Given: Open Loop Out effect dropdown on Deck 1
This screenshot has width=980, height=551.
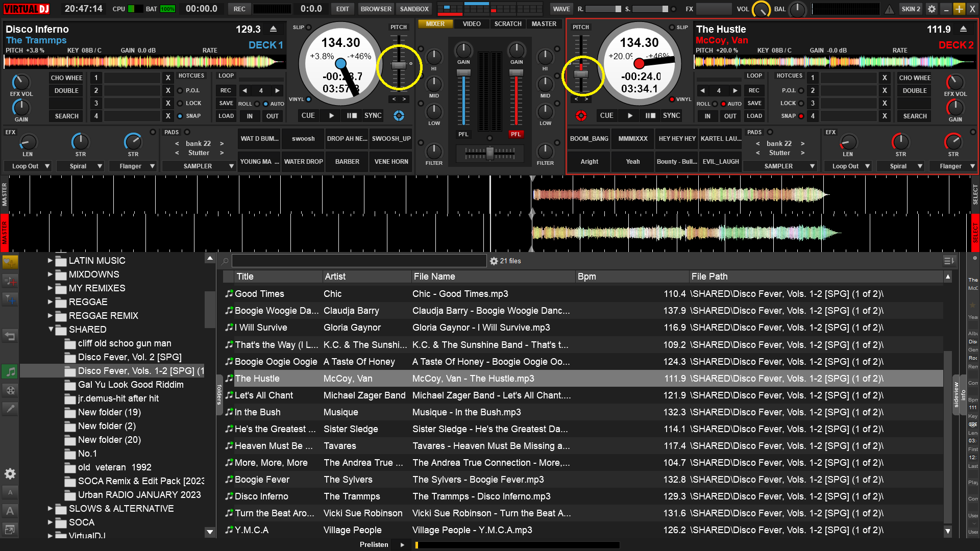Looking at the screenshot, I should click(47, 166).
